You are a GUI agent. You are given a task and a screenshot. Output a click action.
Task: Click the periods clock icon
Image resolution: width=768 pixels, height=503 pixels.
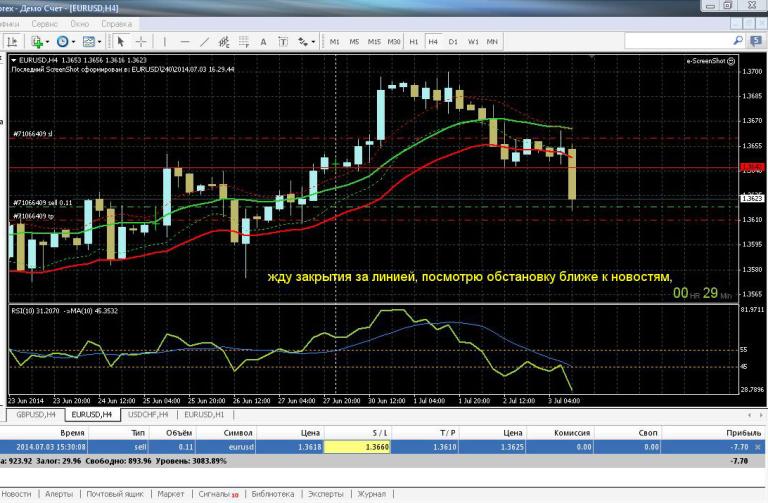pyautogui.click(x=63, y=42)
